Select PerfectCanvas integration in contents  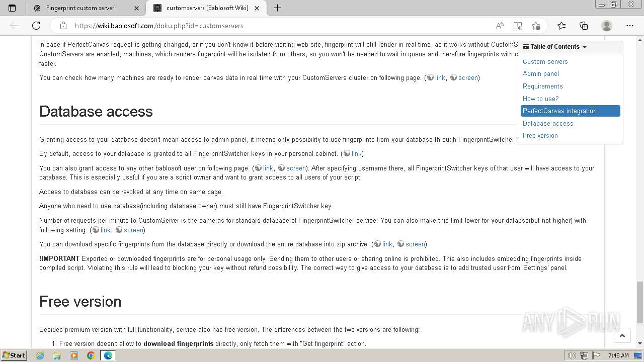click(x=571, y=111)
